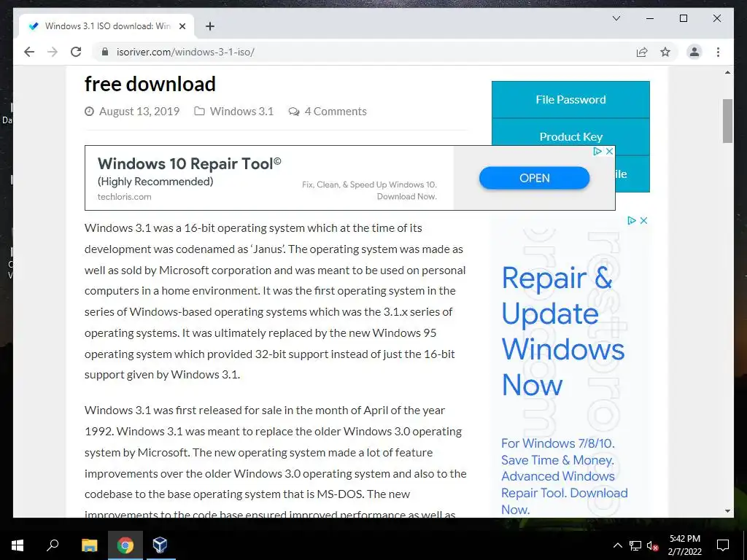Viewport: 747px width, 560px height.
Task: Click 'For Windows 7/8/10.' ad text
Action: point(558,443)
